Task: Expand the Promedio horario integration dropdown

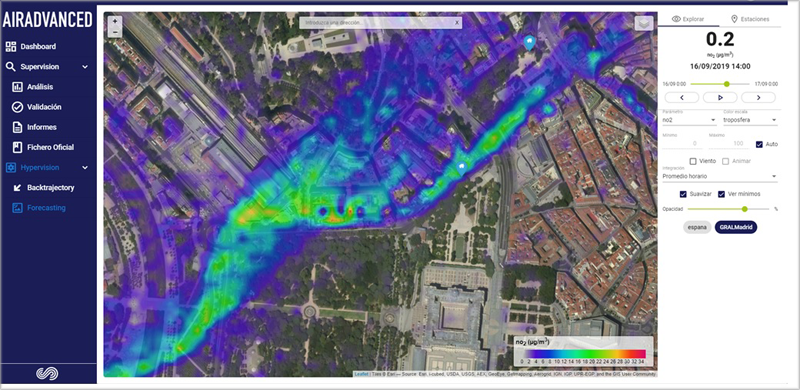Action: point(719,176)
